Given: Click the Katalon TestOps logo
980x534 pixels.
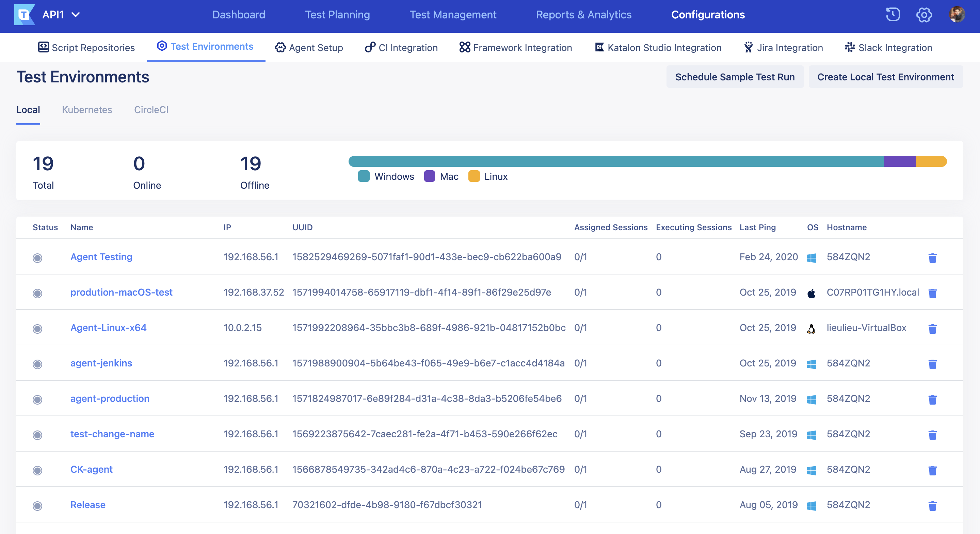Looking at the screenshot, I should point(25,14).
